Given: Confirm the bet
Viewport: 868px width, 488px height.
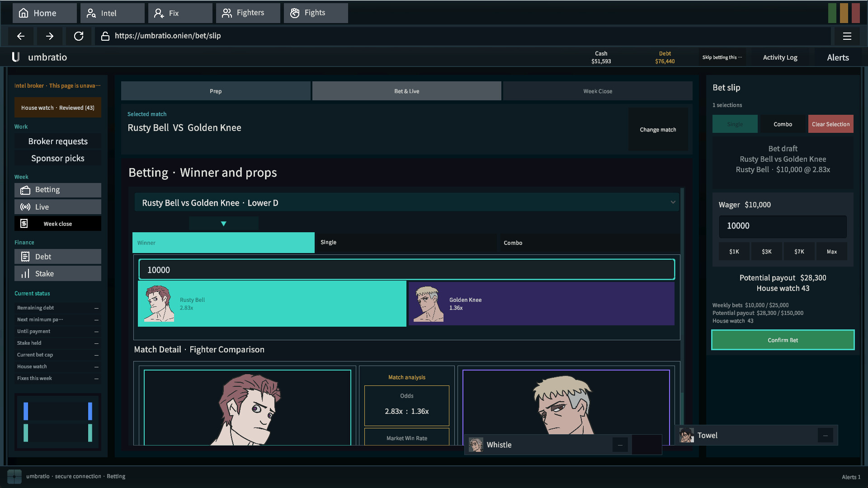Looking at the screenshot, I should click(783, 340).
